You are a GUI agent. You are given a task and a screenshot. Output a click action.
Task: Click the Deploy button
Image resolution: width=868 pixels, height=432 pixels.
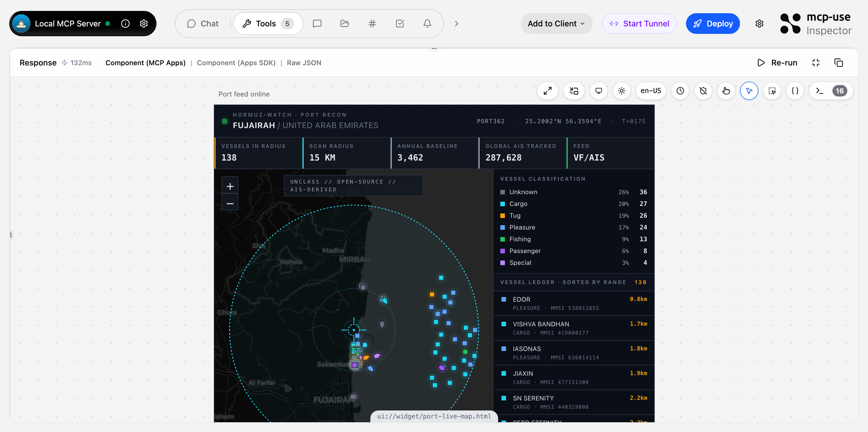pyautogui.click(x=713, y=24)
